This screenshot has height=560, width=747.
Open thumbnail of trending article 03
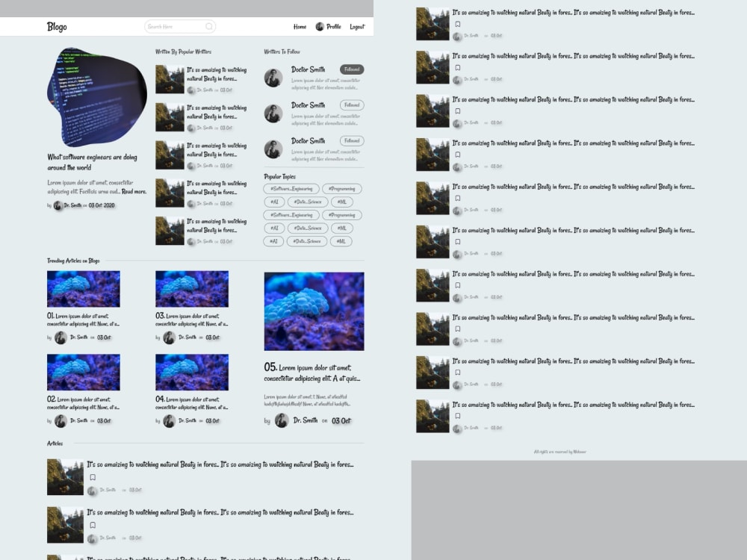point(192,289)
